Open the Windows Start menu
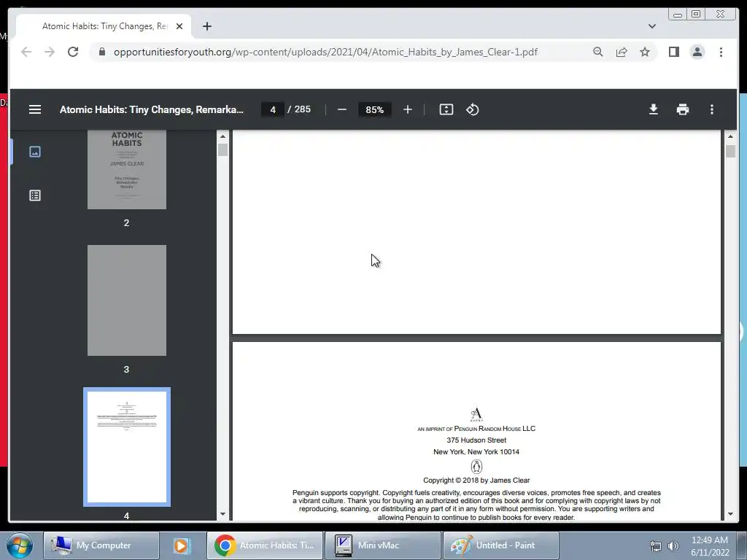Image resolution: width=747 pixels, height=560 pixels. (19, 545)
